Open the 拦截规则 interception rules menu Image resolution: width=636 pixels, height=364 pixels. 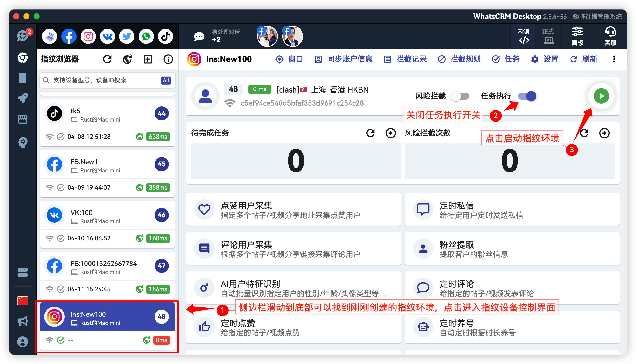(459, 59)
